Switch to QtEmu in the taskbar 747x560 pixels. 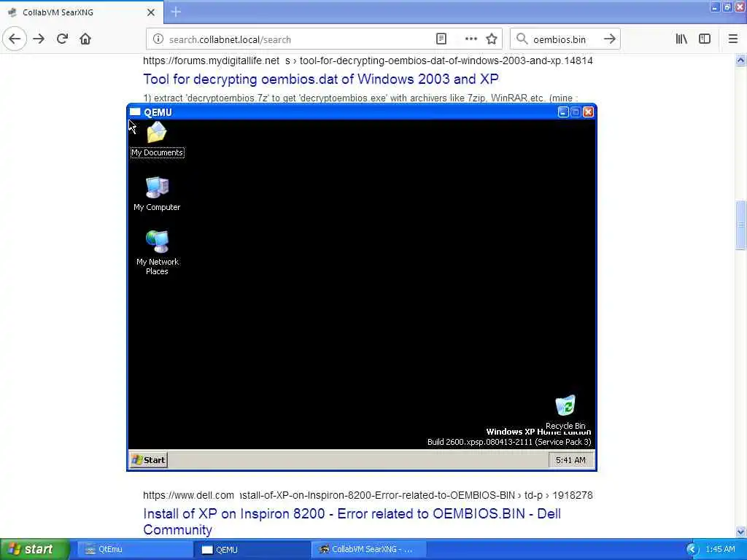[135, 550]
